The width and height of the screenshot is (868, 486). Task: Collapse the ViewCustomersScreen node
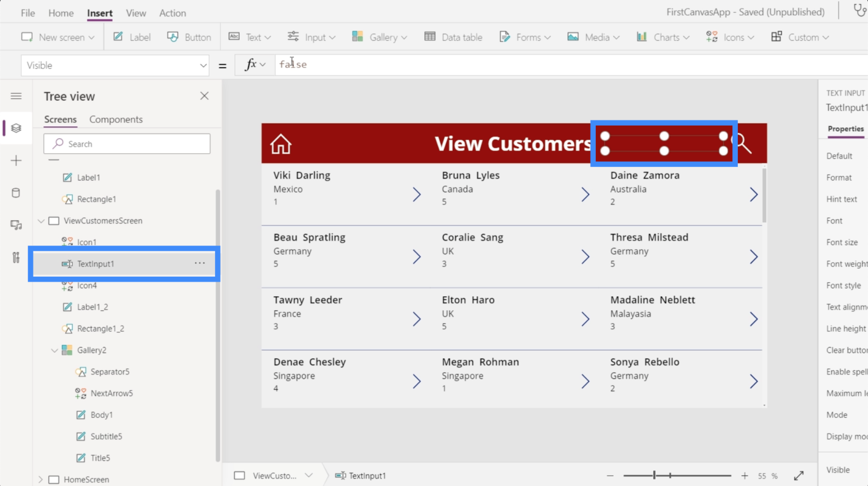pyautogui.click(x=41, y=221)
